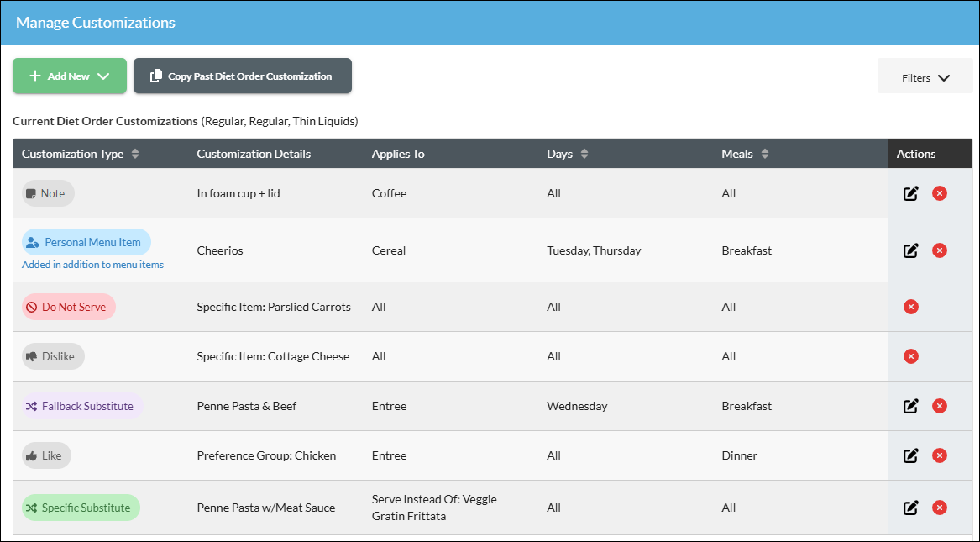Open the Add New dropdown
The height and width of the screenshot is (542, 980).
click(70, 76)
